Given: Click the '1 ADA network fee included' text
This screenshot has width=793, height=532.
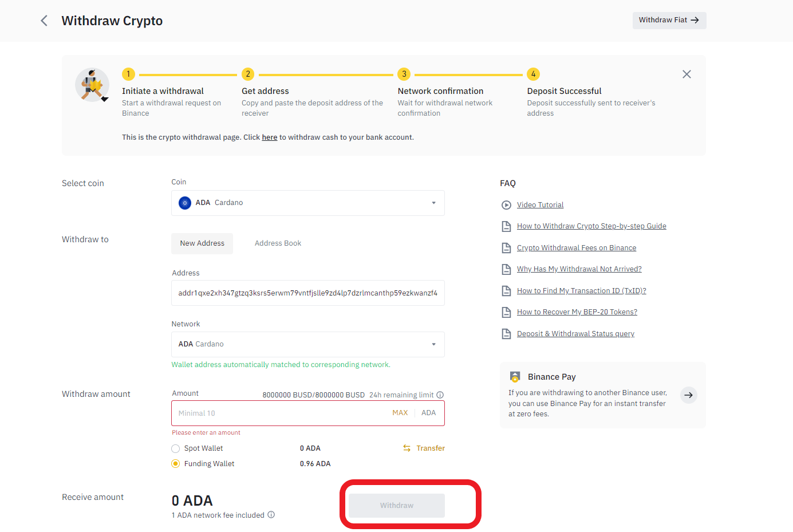Looking at the screenshot, I should 218,515.
